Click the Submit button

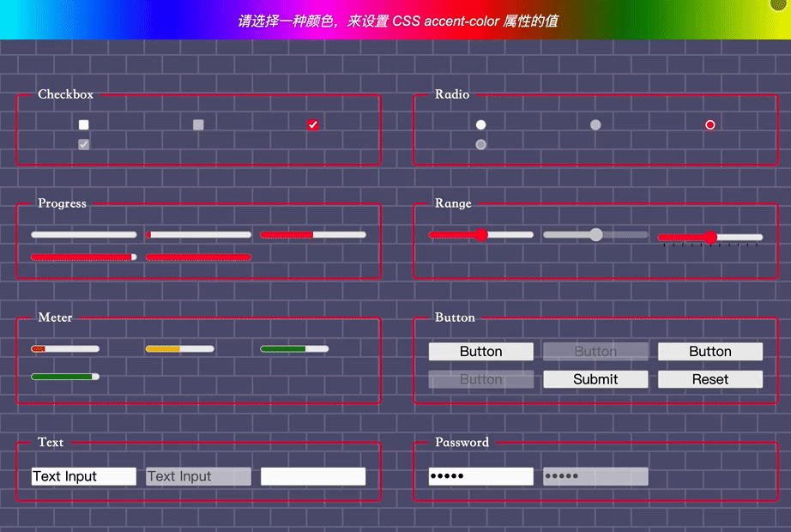click(x=595, y=379)
